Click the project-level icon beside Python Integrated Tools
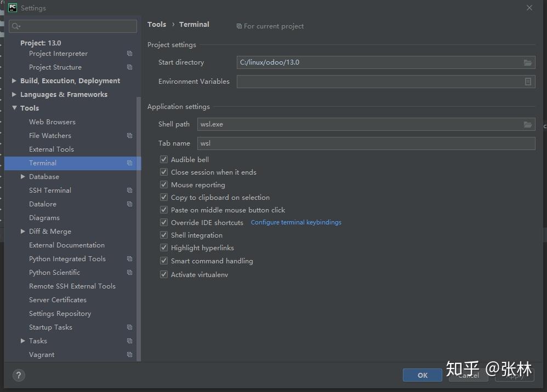This screenshot has height=392, width=547. click(x=129, y=258)
